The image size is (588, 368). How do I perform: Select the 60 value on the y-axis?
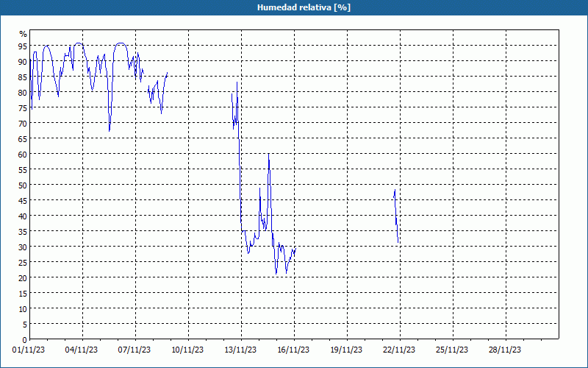point(23,154)
